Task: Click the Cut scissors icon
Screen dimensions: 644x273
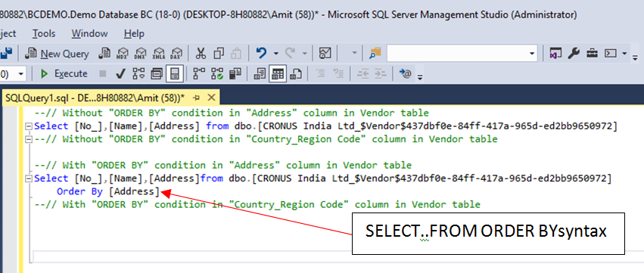Action: pos(201,54)
